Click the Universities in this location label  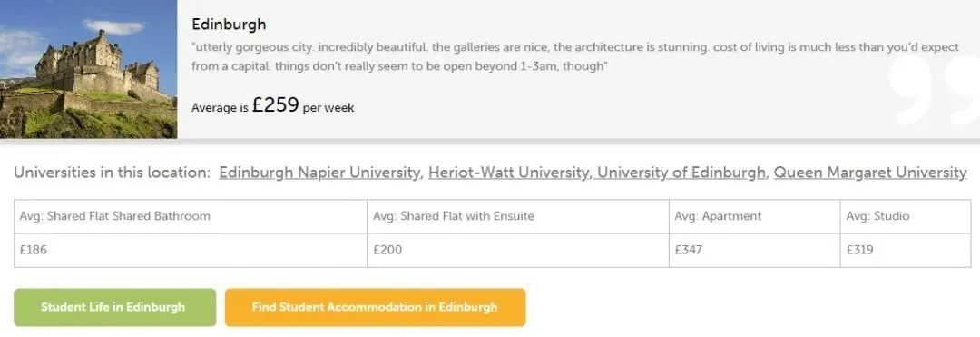pyautogui.click(x=112, y=173)
